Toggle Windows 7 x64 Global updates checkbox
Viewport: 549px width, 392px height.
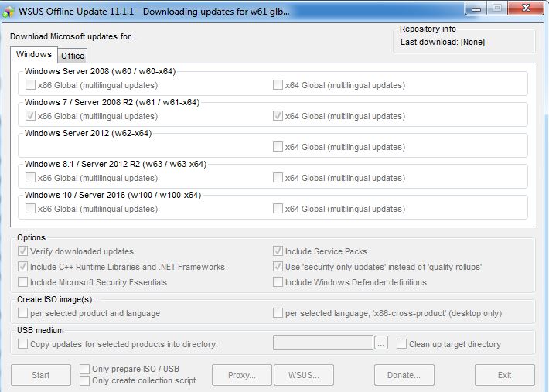click(x=278, y=116)
